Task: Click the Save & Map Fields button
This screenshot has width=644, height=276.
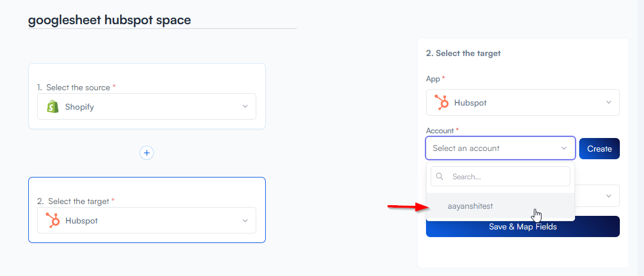Action: [523, 226]
